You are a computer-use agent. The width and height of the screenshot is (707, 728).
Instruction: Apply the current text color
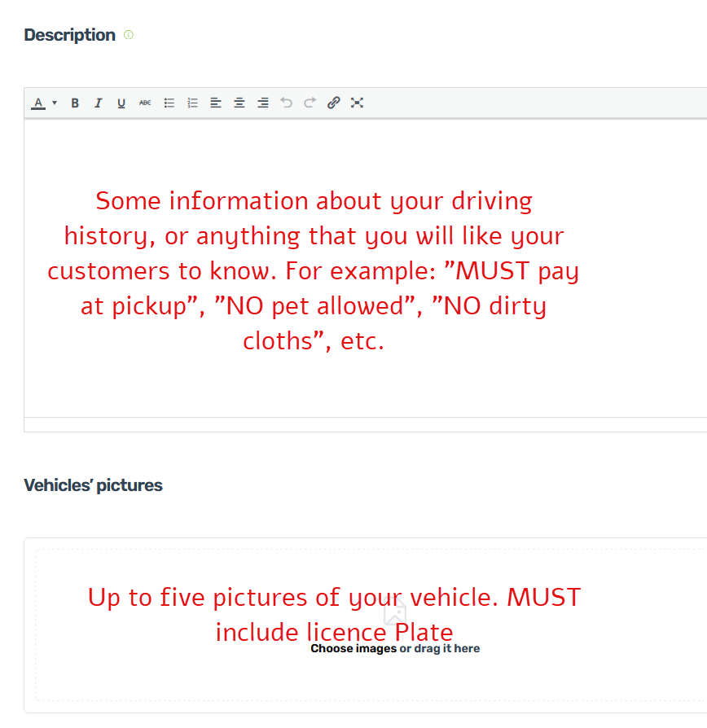tap(38, 103)
